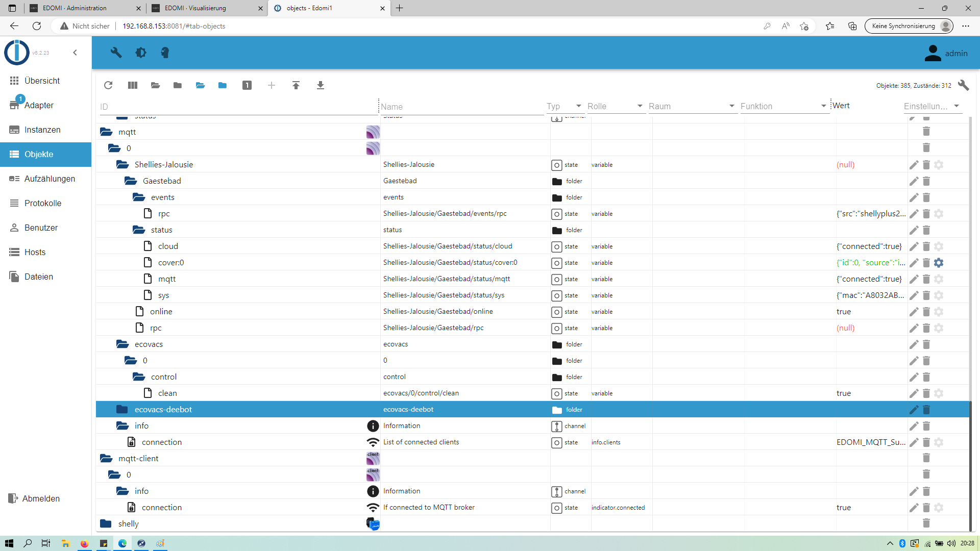
Task: Click the theme brightness icon in header
Action: pos(141,53)
